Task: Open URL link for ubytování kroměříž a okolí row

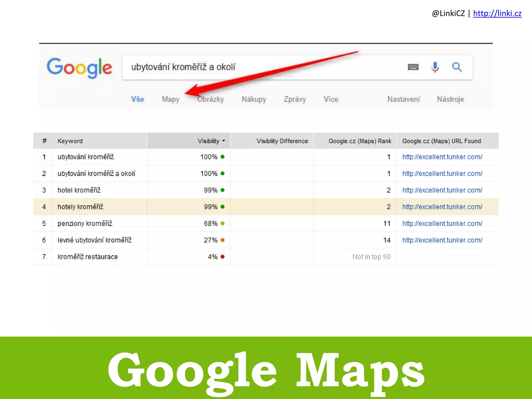Action: point(442,174)
